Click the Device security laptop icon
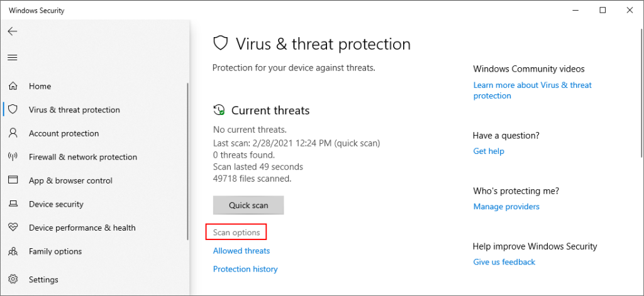Viewport: 644px width, 296px height. (13, 204)
